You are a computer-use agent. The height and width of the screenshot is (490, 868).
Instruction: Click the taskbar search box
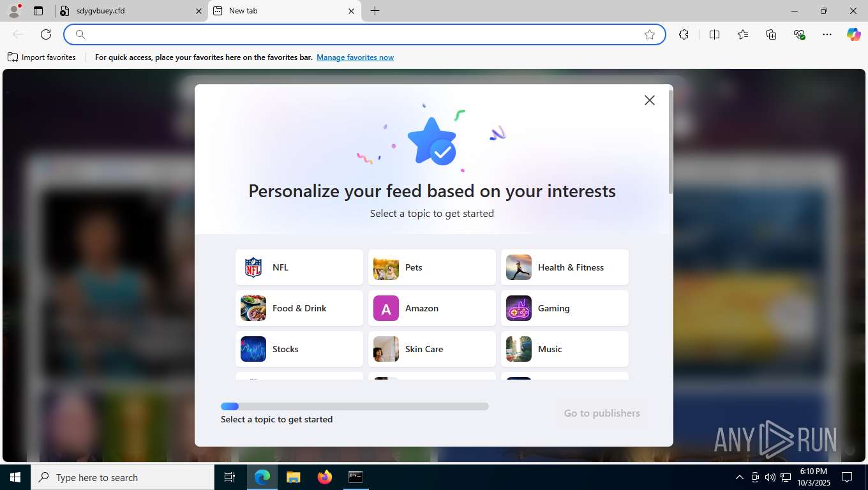(123, 477)
